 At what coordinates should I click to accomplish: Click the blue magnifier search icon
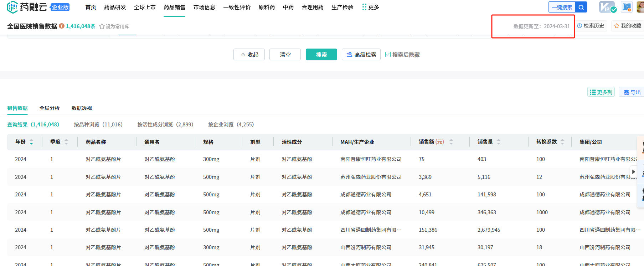coord(581,7)
